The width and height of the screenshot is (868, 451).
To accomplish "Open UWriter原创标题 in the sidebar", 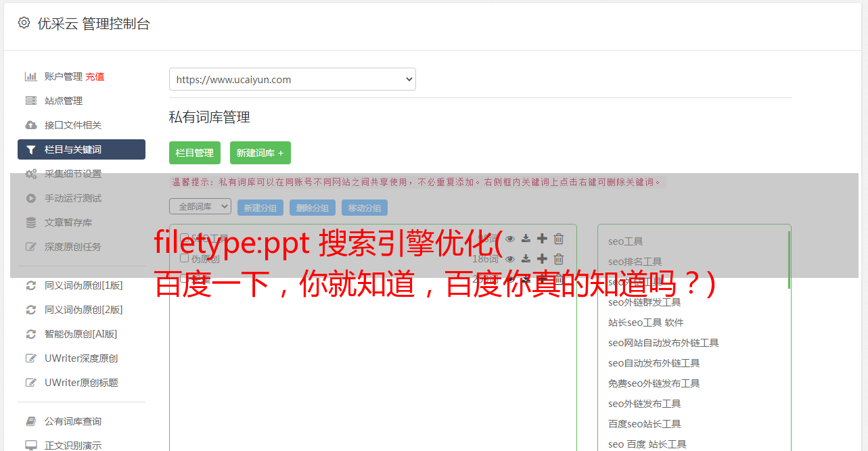I will pos(81,383).
